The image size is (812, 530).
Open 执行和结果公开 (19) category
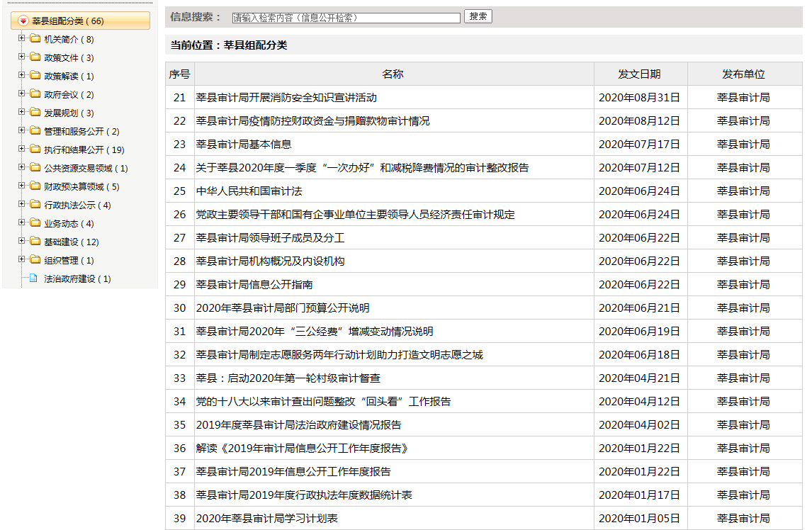(84, 150)
